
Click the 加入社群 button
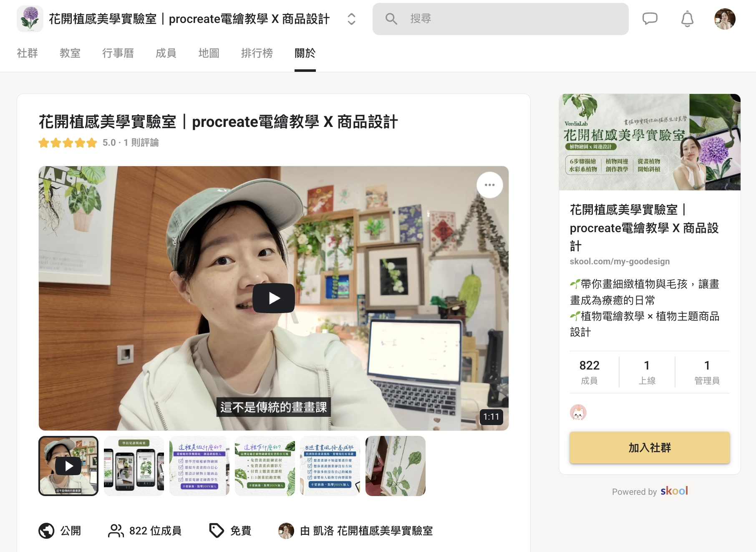650,448
